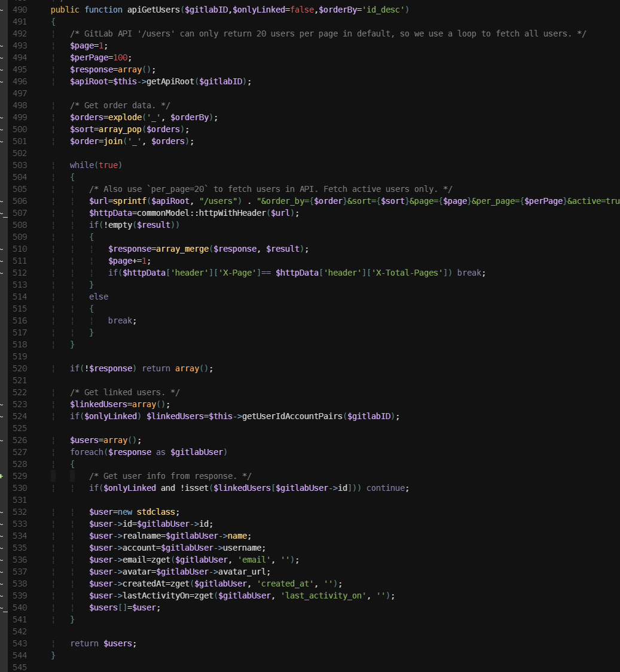
Task: Click the $users=array(); statement
Action: [106, 440]
